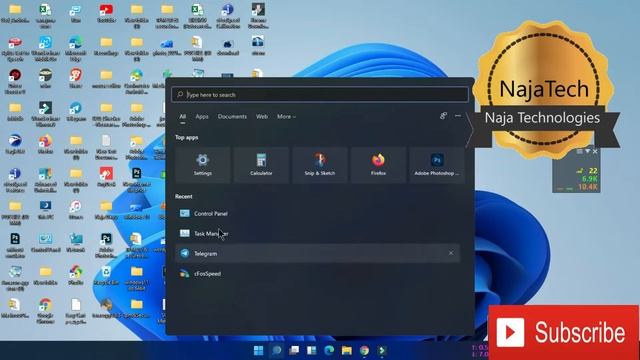Open the search feedback icon beside More

click(443, 116)
